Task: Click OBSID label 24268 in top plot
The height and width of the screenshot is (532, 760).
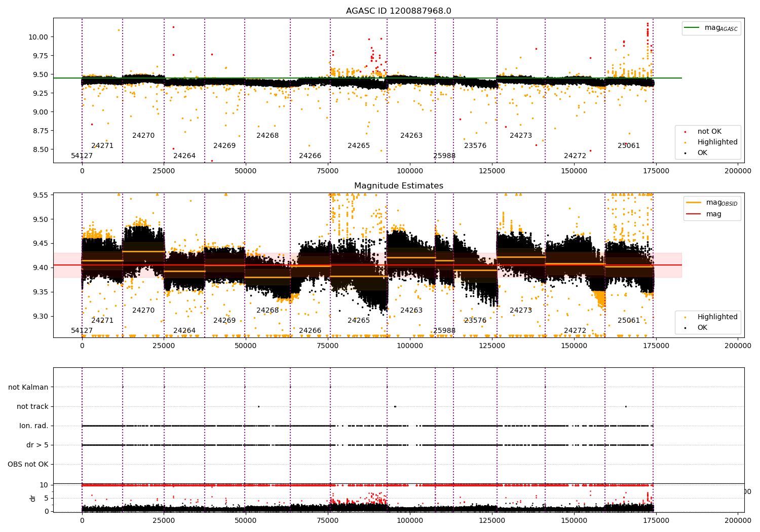Action: click(268, 136)
